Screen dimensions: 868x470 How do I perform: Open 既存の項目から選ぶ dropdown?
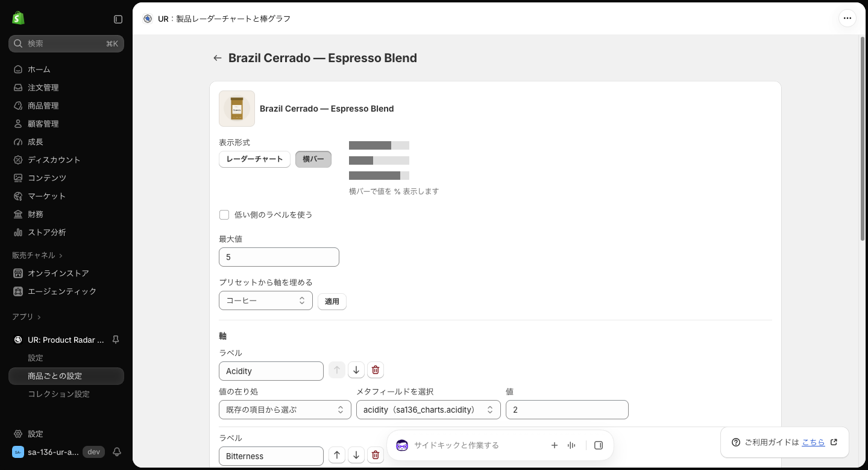pos(285,410)
